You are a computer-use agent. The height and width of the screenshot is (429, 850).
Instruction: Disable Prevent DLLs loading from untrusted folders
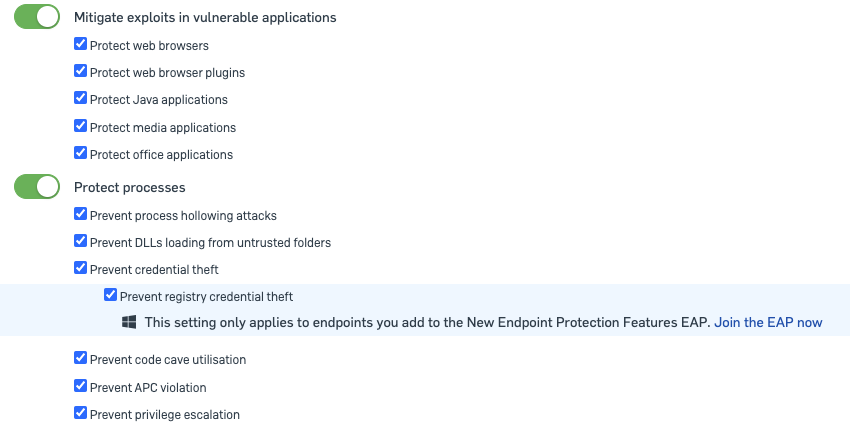pos(80,241)
